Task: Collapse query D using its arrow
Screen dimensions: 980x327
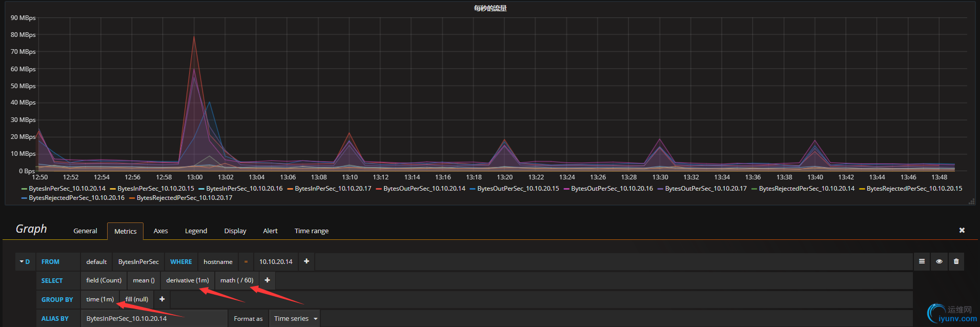Action: 22,261
